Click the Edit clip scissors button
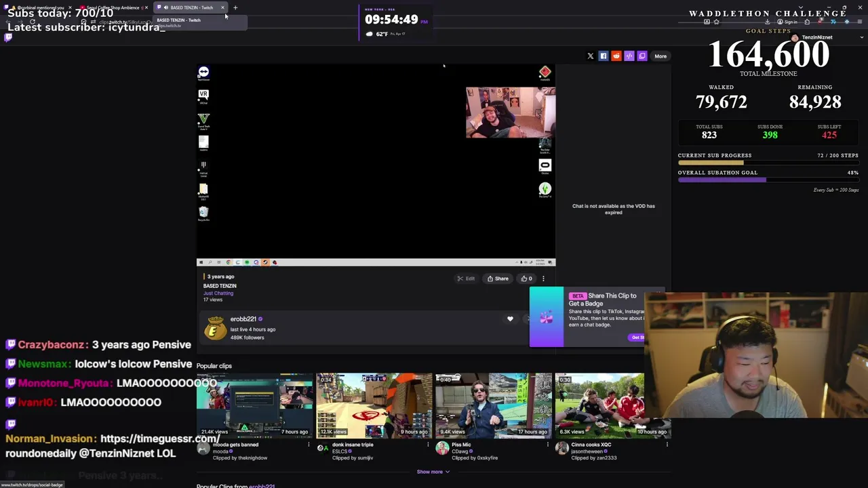Screen dimensions: 868x488 pyautogui.click(x=465, y=279)
